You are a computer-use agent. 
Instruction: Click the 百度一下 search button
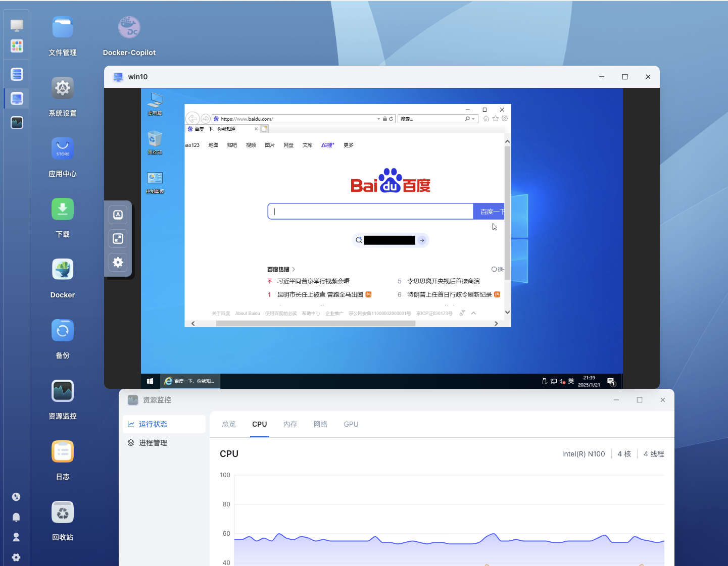tap(489, 212)
